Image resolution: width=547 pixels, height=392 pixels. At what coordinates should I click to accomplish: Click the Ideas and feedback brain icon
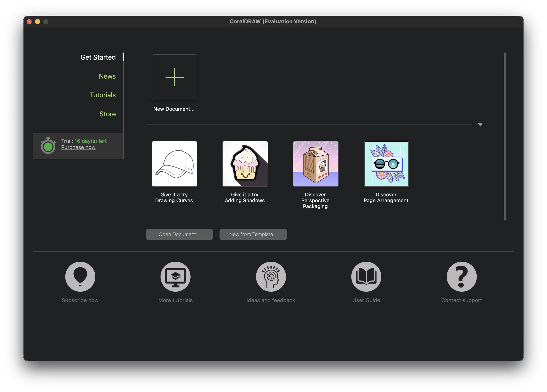click(271, 276)
